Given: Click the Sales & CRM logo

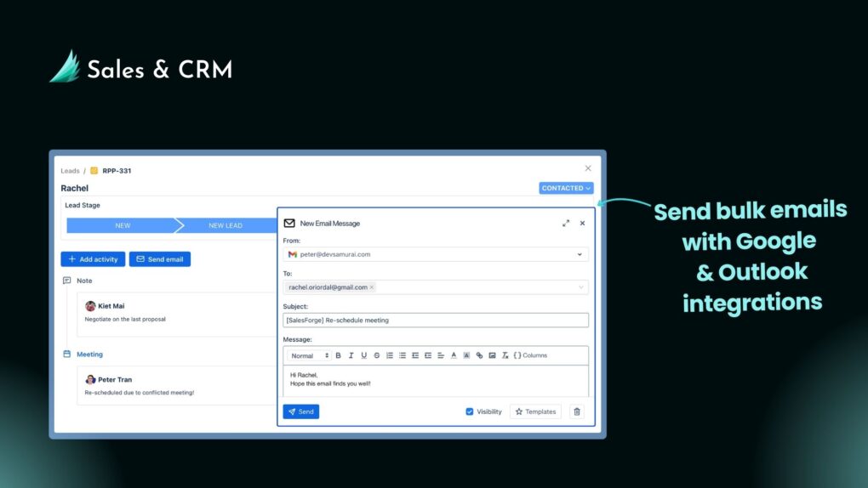Looking at the screenshot, I should pos(141,67).
